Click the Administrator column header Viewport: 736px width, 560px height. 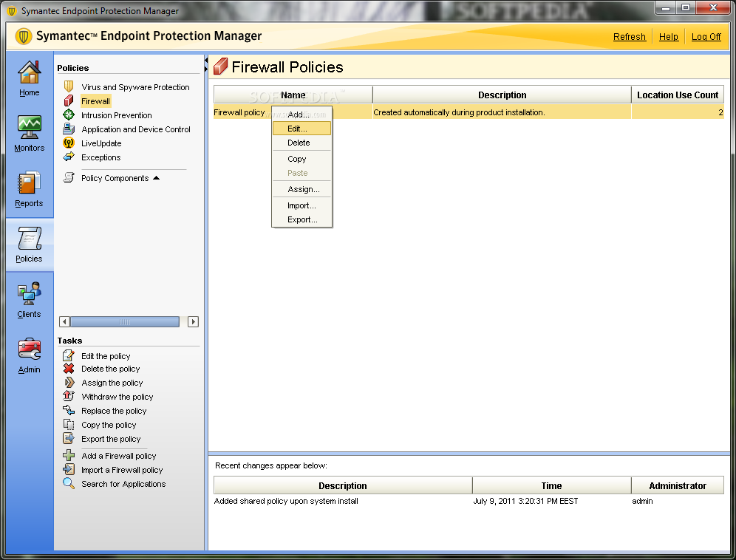(678, 485)
